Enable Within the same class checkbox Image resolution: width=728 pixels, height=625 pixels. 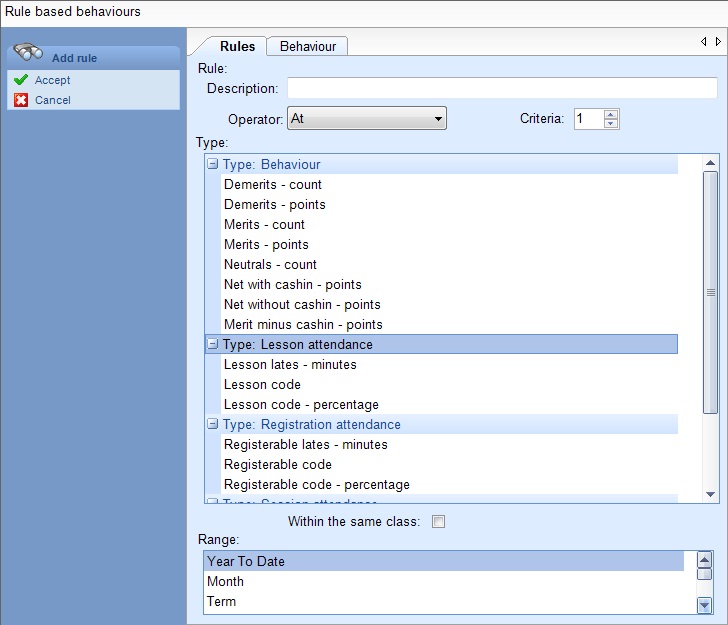437,521
